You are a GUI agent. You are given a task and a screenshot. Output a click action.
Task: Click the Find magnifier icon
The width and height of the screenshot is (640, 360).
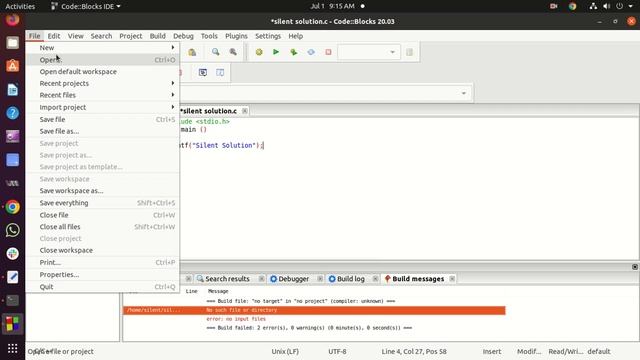216,52
